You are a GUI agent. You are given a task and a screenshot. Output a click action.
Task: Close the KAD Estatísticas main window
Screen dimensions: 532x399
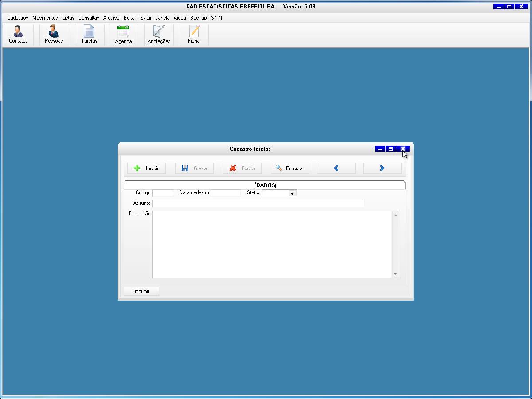521,7
